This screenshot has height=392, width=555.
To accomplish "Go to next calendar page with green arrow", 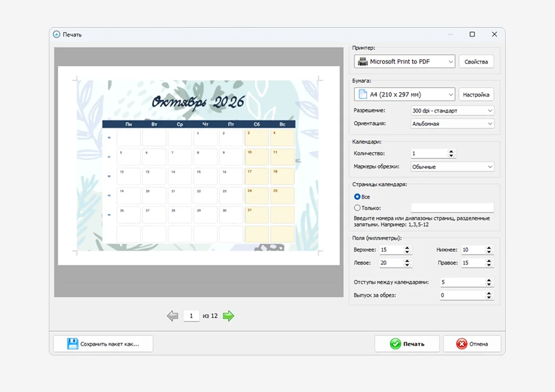I will (228, 316).
